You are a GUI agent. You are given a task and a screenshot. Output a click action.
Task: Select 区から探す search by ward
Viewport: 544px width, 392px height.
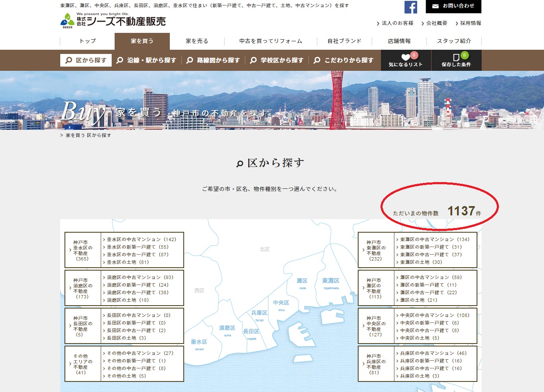pos(86,60)
